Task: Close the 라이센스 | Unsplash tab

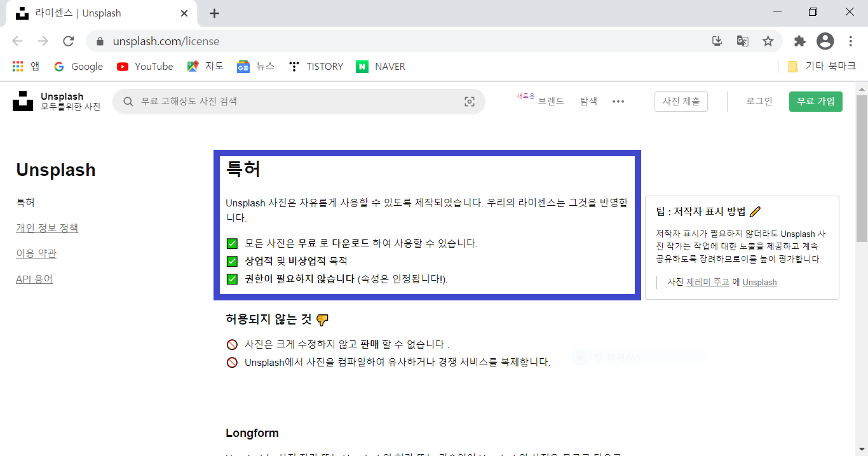Action: (x=184, y=13)
